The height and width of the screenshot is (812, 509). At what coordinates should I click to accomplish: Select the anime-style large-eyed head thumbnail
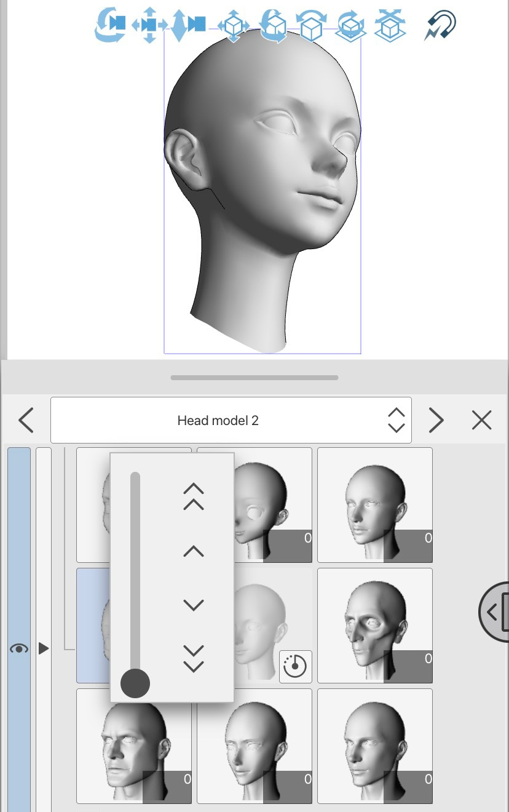click(273, 504)
